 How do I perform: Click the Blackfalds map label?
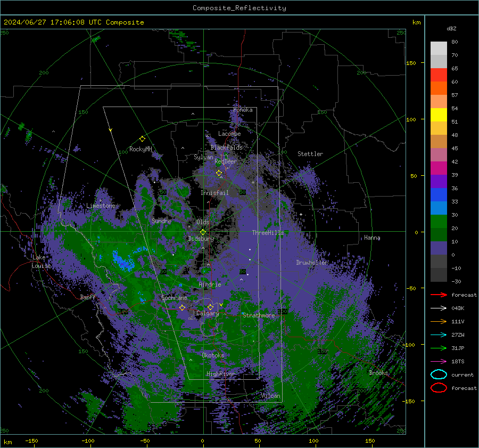226,148
